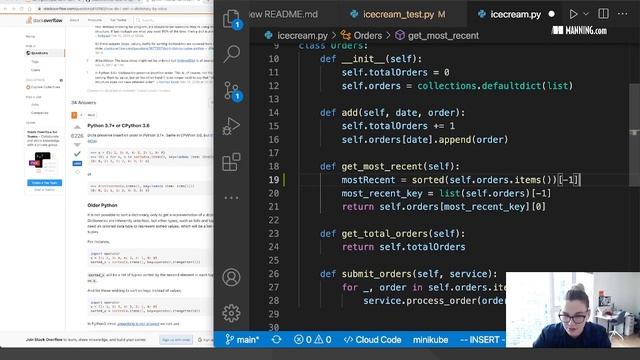Split the editor to the right
This screenshot has height=360, width=640.
[x=603, y=14]
